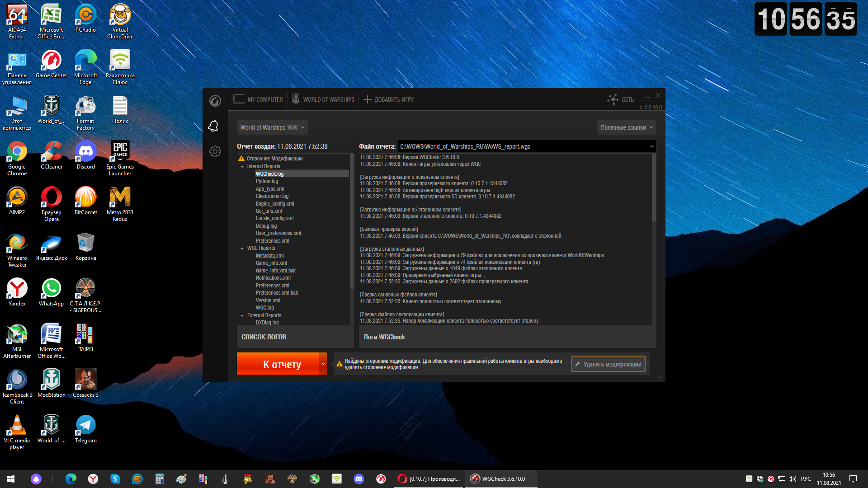Open the taskbar Discord icon

[359, 479]
